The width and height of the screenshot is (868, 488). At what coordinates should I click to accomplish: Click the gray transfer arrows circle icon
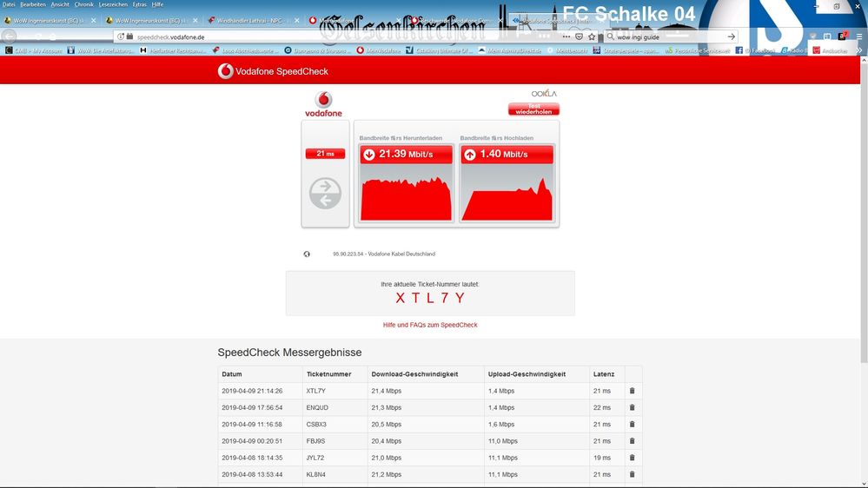click(x=325, y=193)
